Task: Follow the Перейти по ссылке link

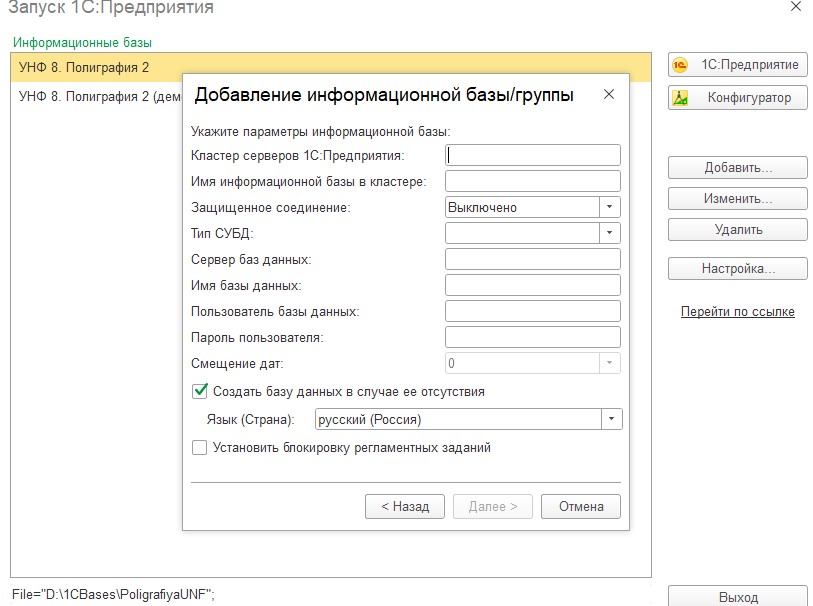Action: point(737,312)
